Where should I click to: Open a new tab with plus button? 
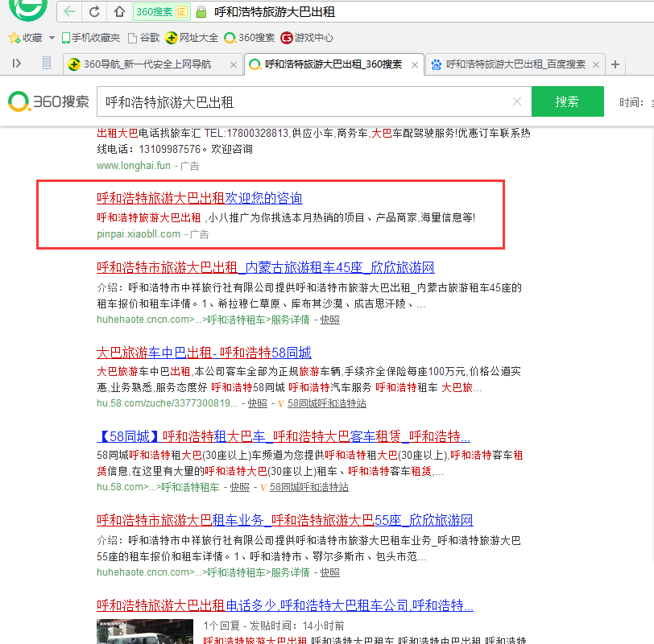[615, 64]
